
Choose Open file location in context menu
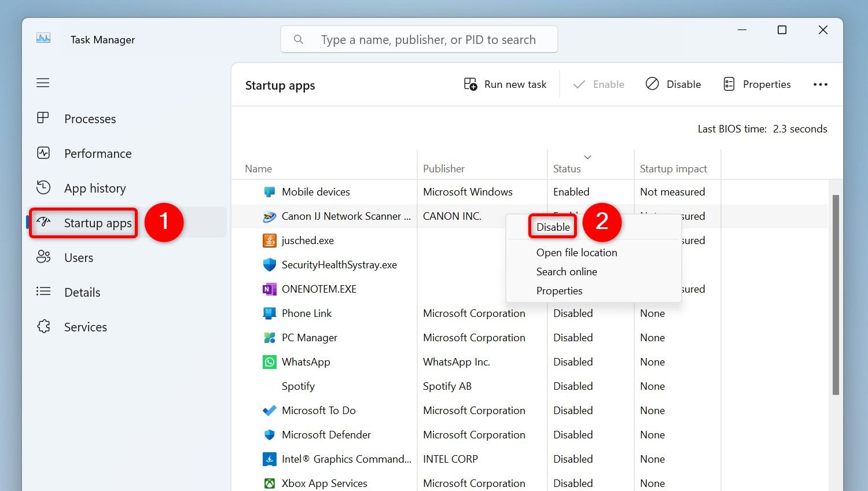click(x=577, y=253)
